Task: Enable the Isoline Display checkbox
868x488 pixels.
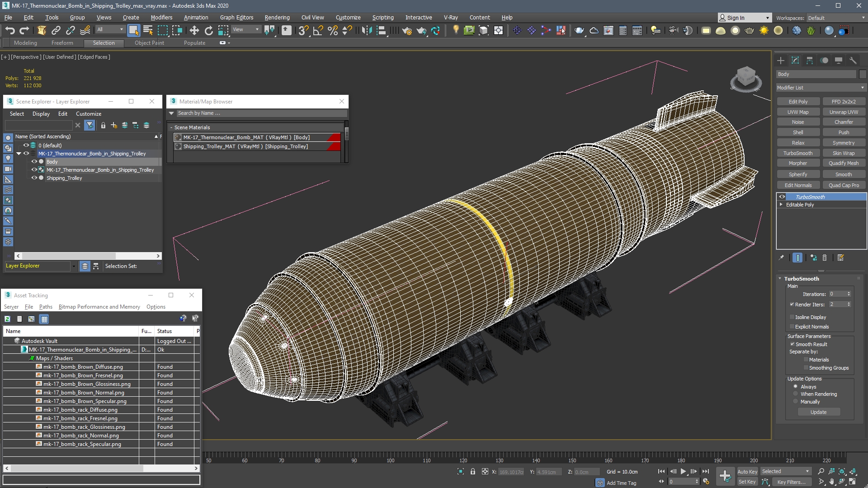Action: (792, 317)
